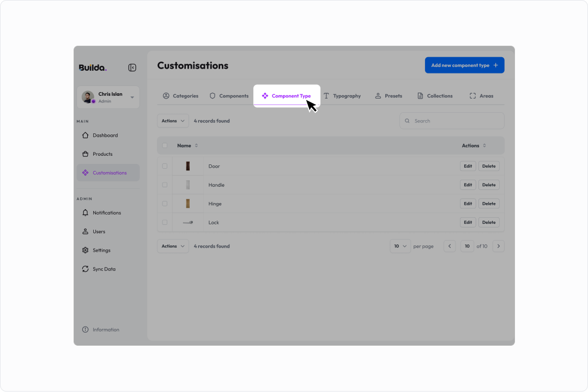Click the page number input box
The height and width of the screenshot is (392, 588).
click(x=467, y=246)
